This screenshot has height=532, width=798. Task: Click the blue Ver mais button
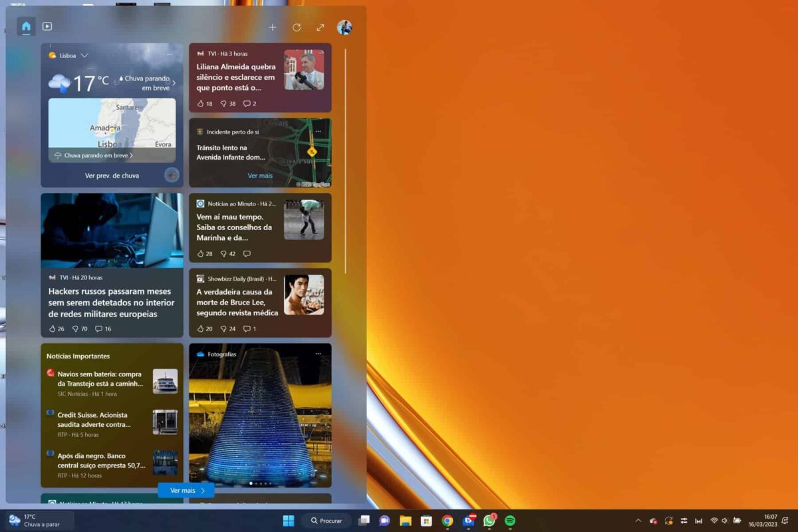coord(186,491)
